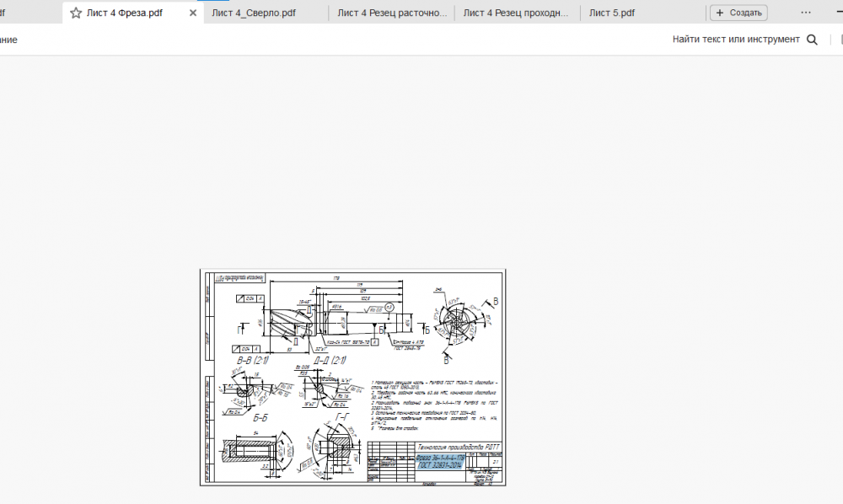This screenshot has height=504, width=843.
Task: Click Технология производства РДТТ title text
Action: 458,447
